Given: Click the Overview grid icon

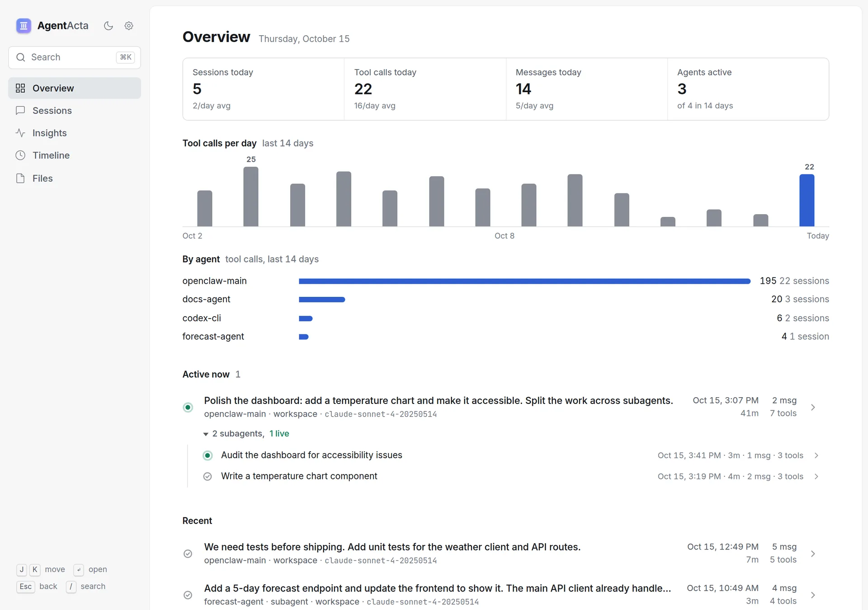Looking at the screenshot, I should 20,88.
